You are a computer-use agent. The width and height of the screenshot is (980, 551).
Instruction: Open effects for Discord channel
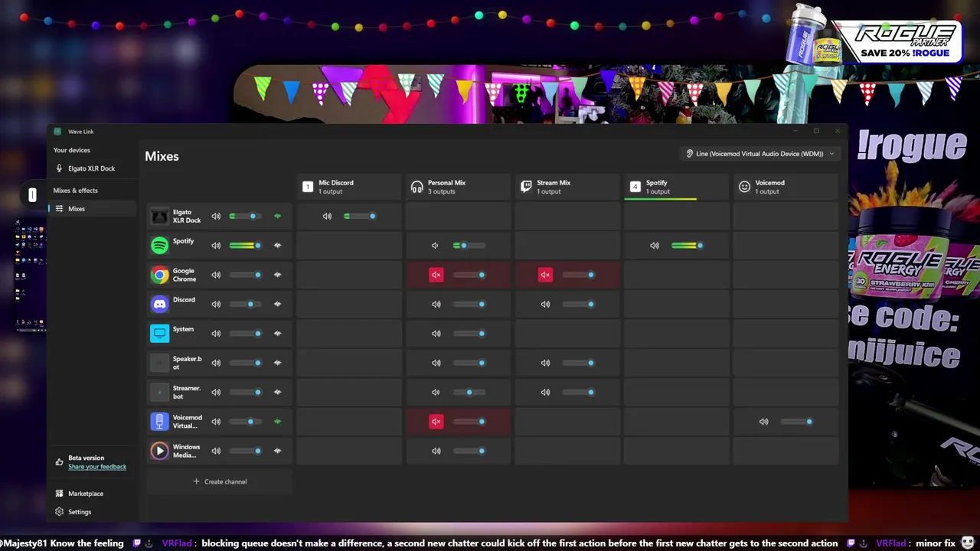277,304
